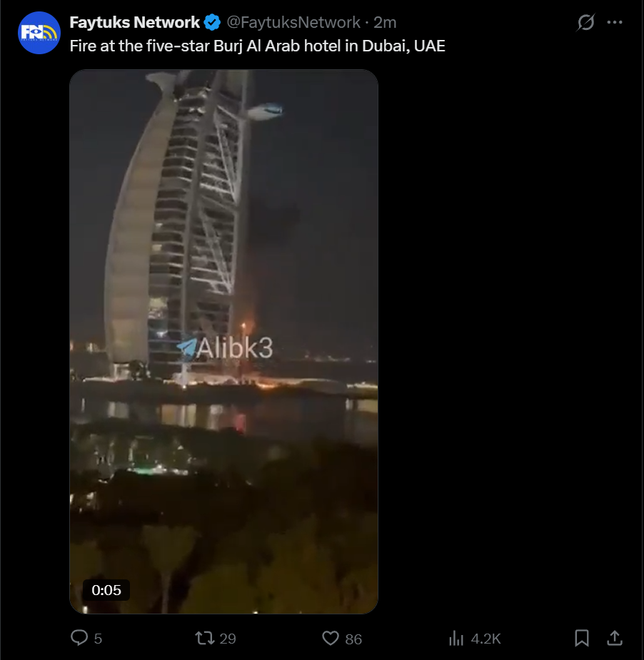Viewport: 644px width, 660px height.
Task: Open the three-dot more options menu
Action: [x=615, y=22]
